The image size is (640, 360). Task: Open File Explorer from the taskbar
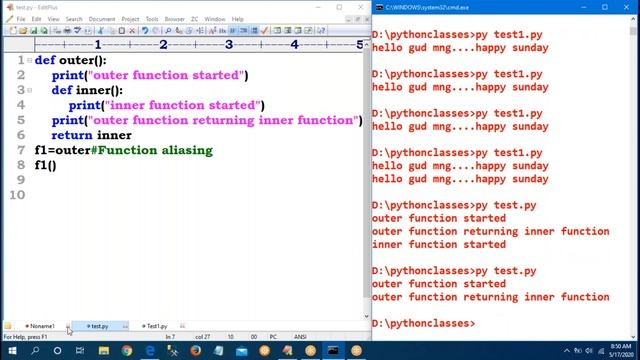coord(104,351)
